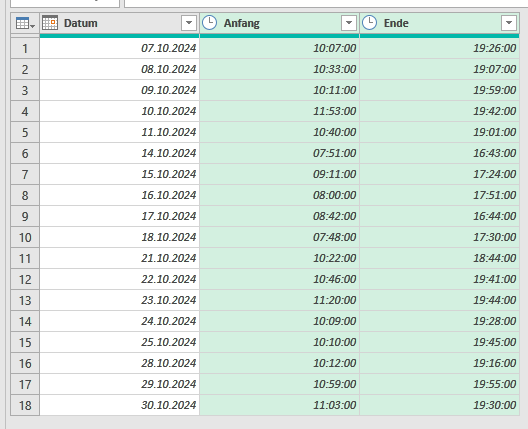
Task: Select row number 1
Action: 25,48
